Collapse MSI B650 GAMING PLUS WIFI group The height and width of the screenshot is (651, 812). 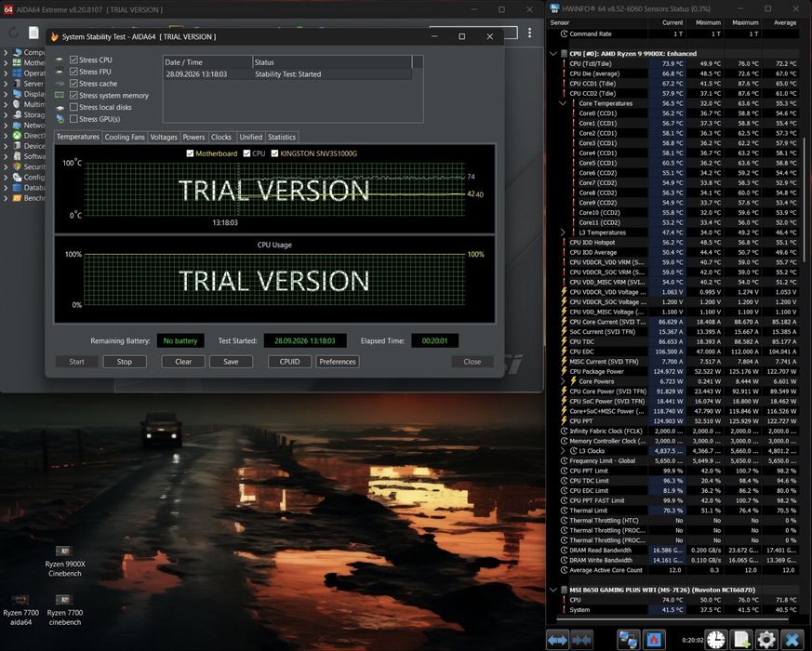(553, 590)
